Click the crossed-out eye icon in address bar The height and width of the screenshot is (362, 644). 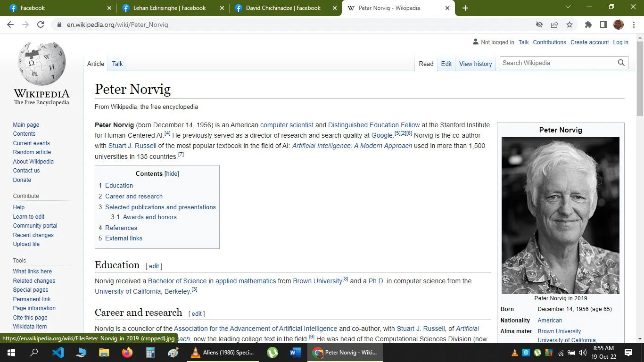pos(539,25)
